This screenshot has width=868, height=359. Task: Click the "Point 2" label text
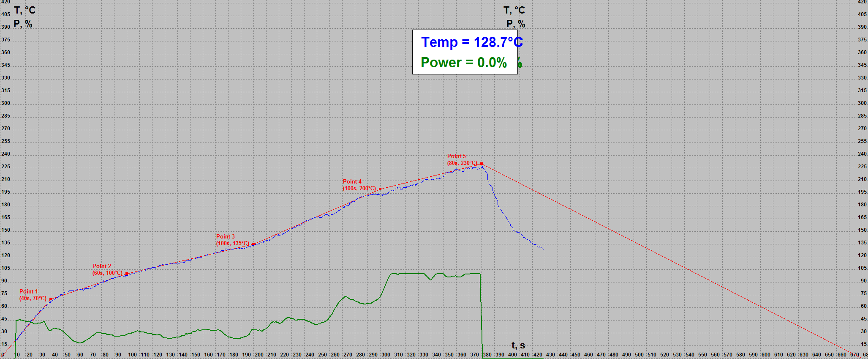pyautogui.click(x=102, y=266)
